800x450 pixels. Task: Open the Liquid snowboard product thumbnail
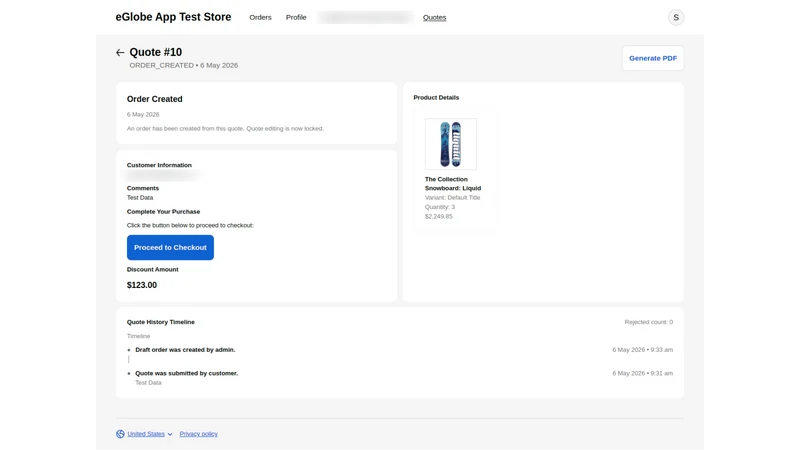[x=451, y=144]
